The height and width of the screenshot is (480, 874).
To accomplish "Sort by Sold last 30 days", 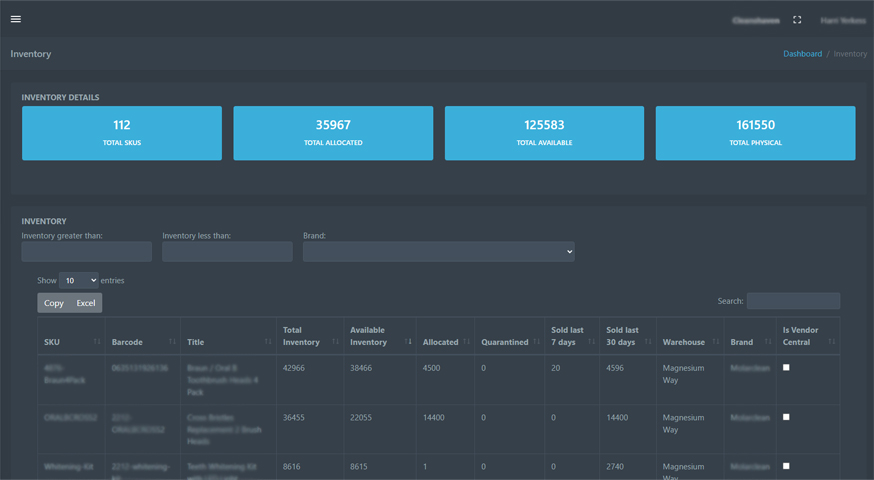I will (626, 336).
